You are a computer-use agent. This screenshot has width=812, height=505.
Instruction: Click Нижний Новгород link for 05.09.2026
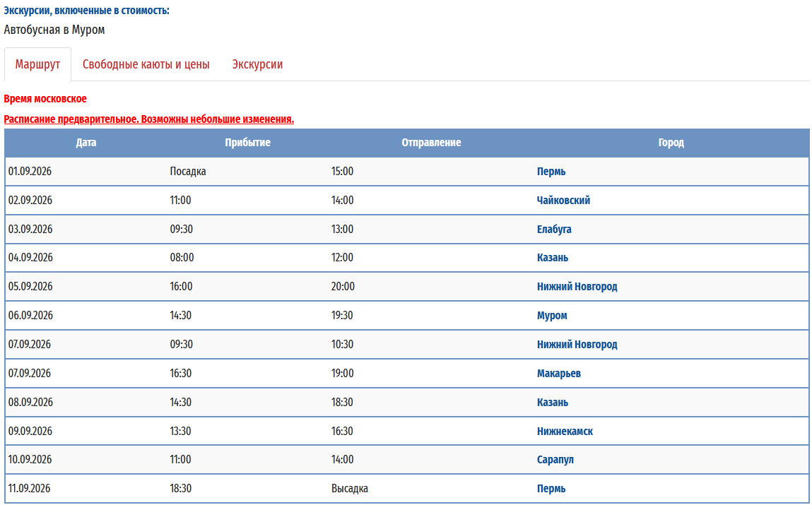point(577,287)
